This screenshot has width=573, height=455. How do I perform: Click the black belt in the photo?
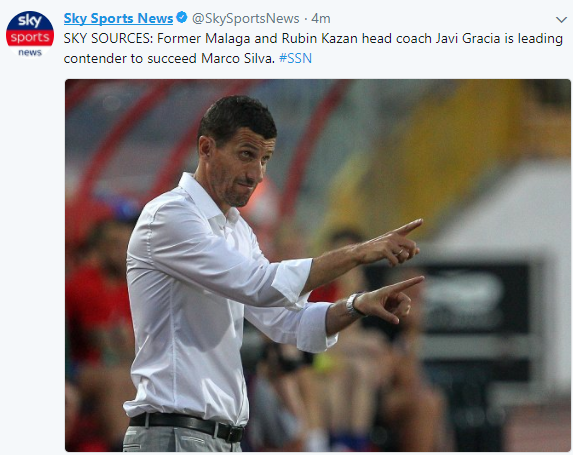pyautogui.click(x=186, y=426)
